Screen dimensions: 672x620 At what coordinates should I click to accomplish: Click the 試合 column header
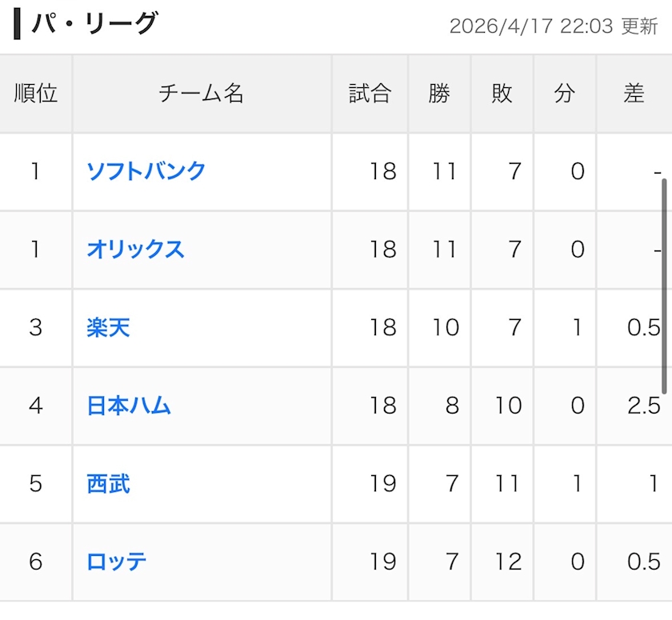(370, 94)
